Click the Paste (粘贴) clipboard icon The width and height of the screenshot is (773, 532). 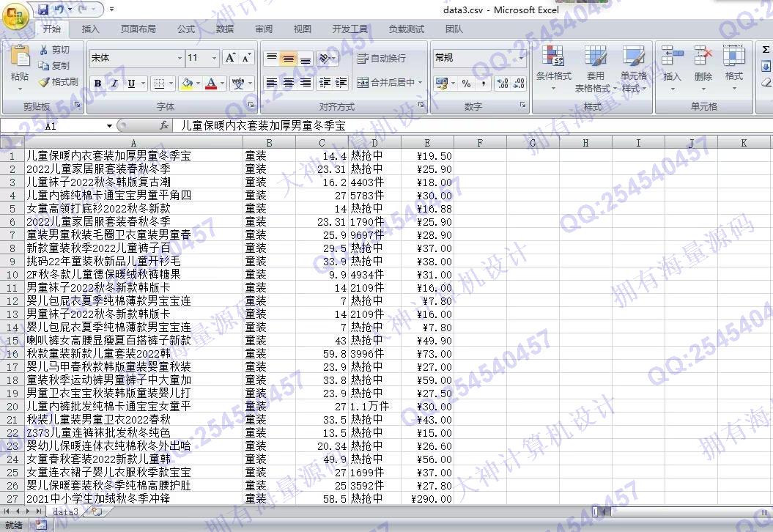(x=21, y=56)
